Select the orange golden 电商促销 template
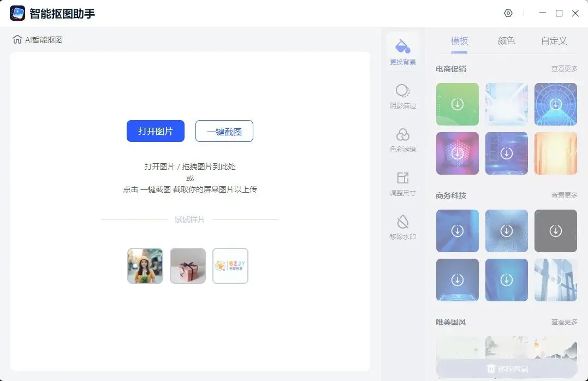 click(x=556, y=153)
